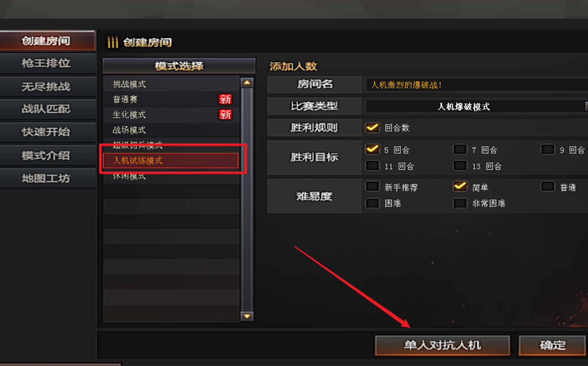
Task: Check the 13 回合 victory target option
Action: click(x=460, y=166)
